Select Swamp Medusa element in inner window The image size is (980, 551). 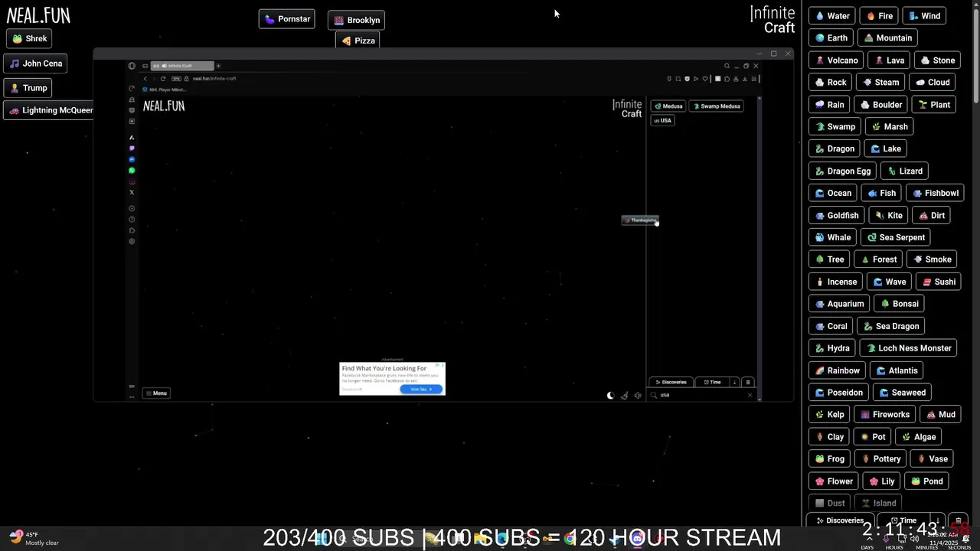(717, 106)
